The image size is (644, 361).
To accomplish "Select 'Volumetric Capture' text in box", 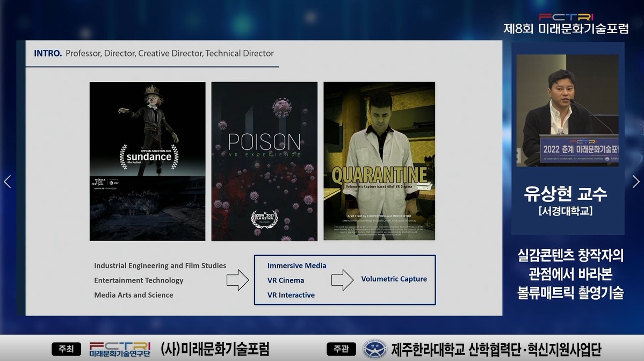I will (x=394, y=279).
